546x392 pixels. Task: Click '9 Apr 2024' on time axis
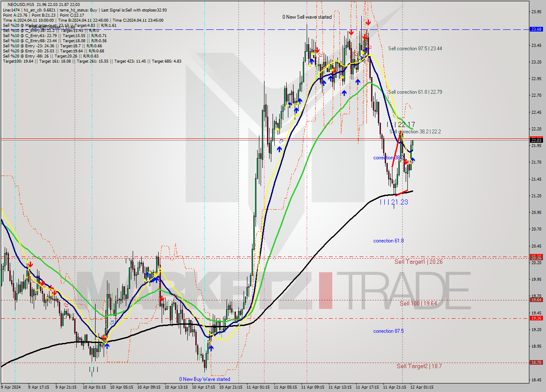pyautogui.click(x=11, y=387)
